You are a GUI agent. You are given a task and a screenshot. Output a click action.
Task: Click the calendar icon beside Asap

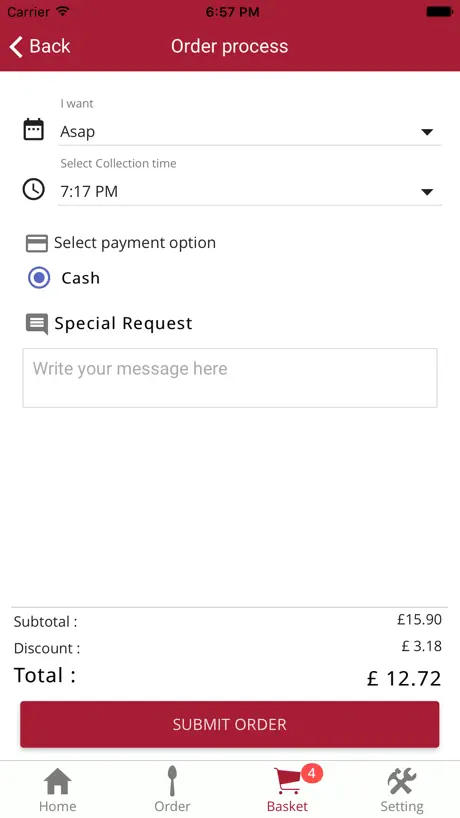[34, 129]
